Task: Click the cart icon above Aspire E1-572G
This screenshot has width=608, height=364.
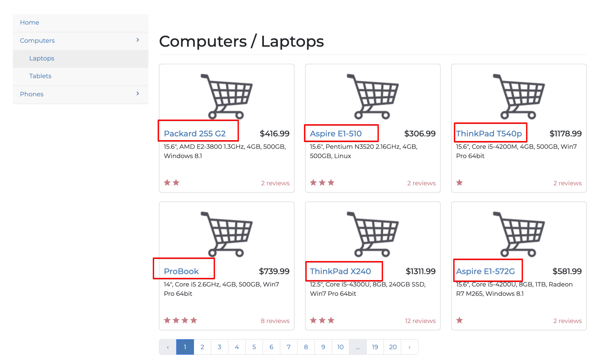Action: coord(519,233)
